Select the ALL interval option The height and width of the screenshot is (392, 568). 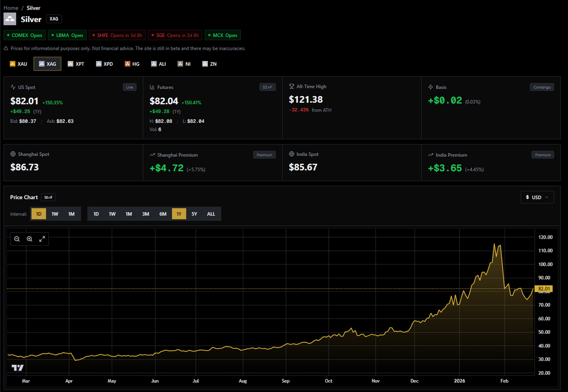211,214
